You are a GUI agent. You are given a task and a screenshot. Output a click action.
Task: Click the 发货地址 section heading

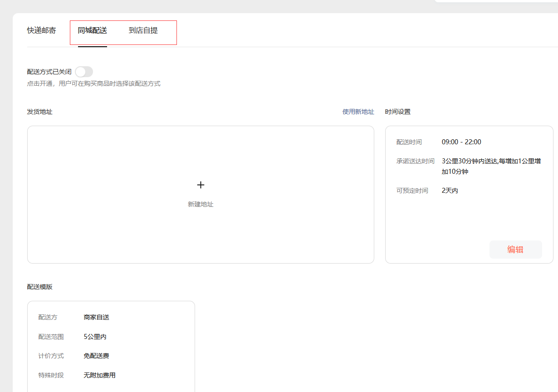[x=40, y=112]
